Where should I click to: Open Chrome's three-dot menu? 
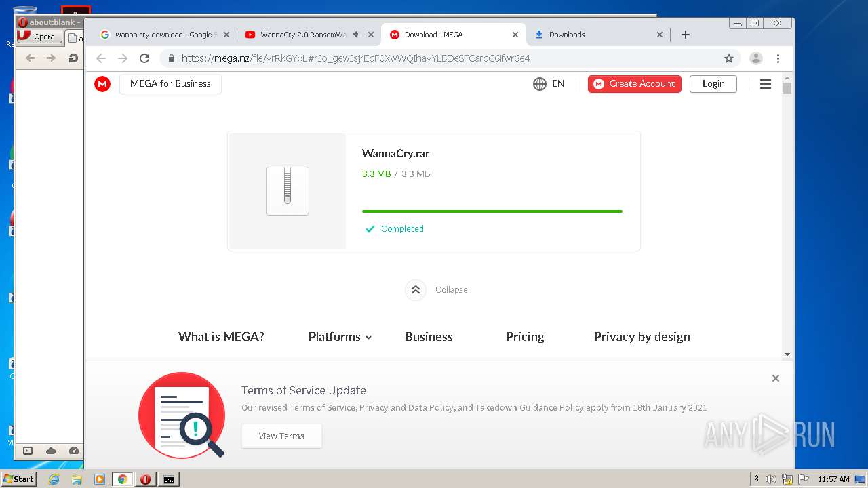point(778,58)
